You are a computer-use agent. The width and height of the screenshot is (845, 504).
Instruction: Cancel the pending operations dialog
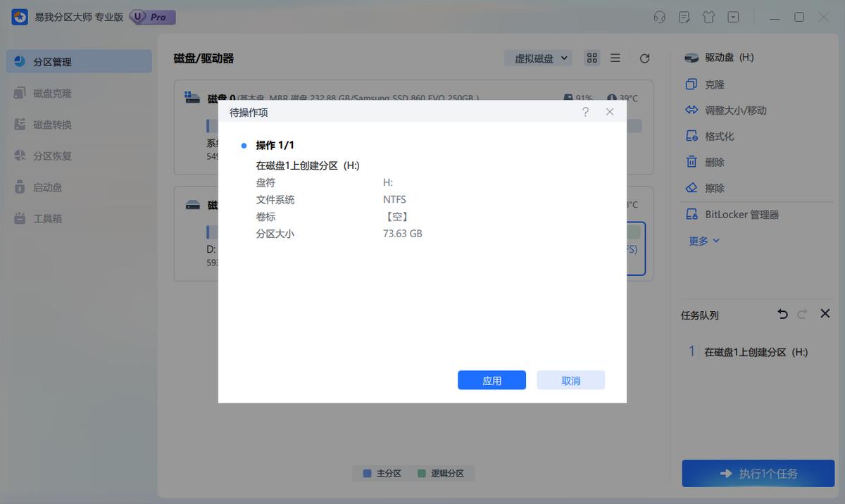(x=570, y=379)
